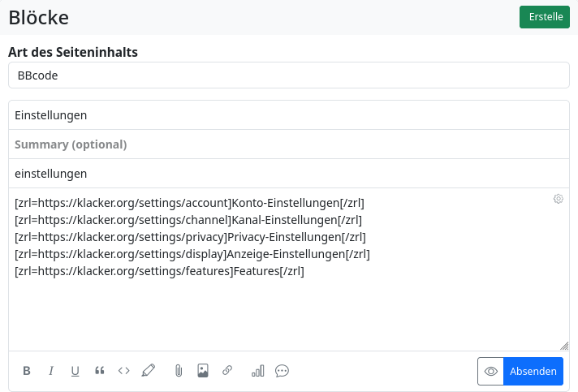Viewport: 578px width, 392px height.
Task: Focus the Summary (optional) field
Action: tap(289, 144)
